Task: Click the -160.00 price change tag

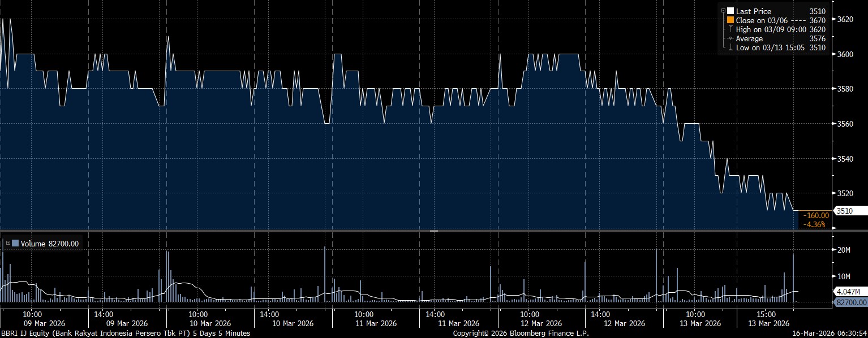Action: pos(817,215)
